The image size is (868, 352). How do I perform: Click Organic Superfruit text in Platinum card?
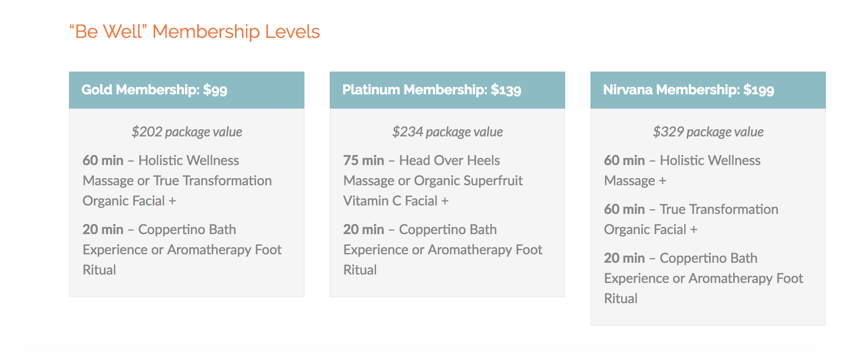click(468, 181)
